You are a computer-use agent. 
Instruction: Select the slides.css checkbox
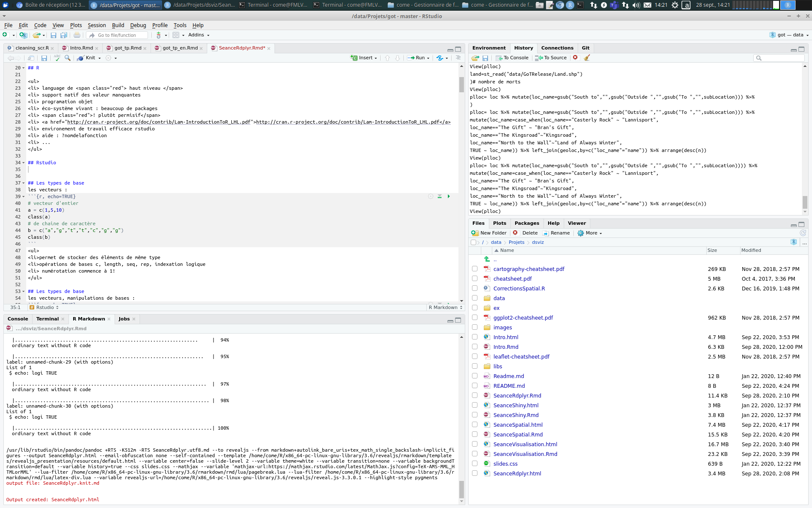(x=475, y=464)
